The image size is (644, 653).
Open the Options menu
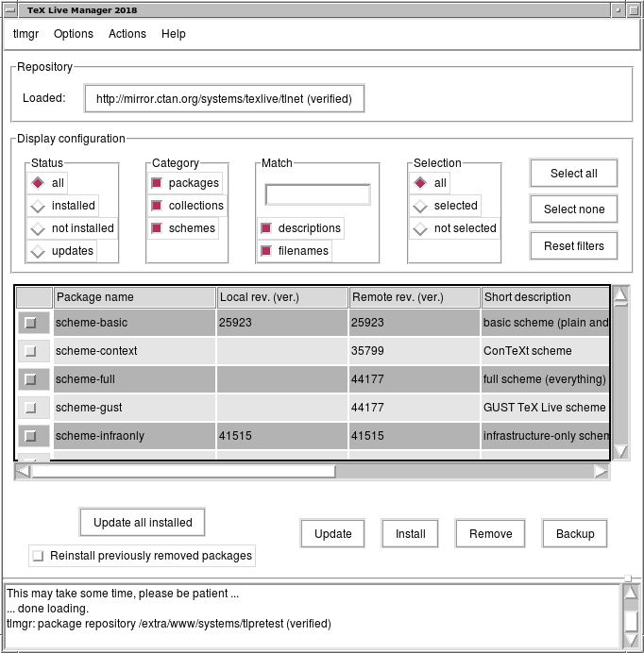pyautogui.click(x=73, y=34)
